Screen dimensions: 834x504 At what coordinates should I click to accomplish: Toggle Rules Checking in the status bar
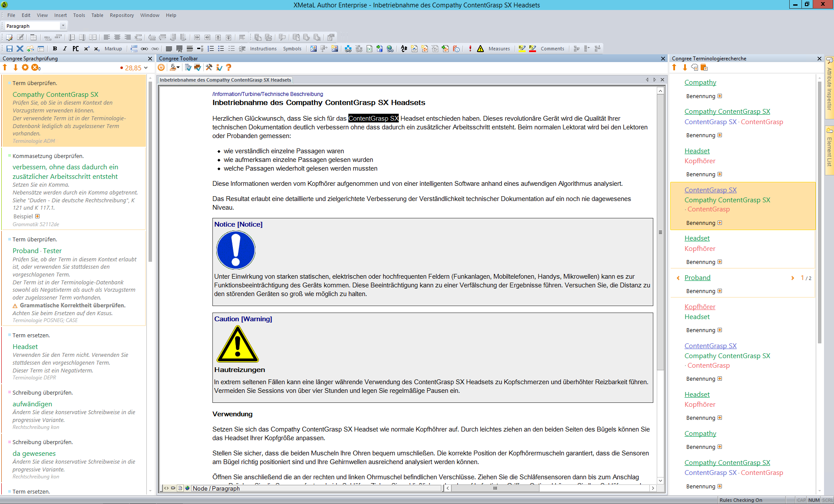click(741, 500)
